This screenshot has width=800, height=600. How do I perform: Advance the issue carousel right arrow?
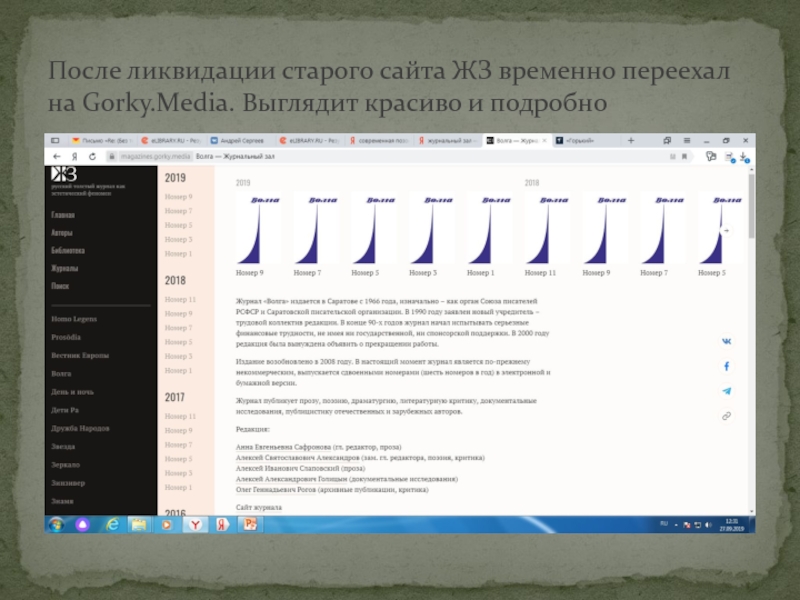727,231
